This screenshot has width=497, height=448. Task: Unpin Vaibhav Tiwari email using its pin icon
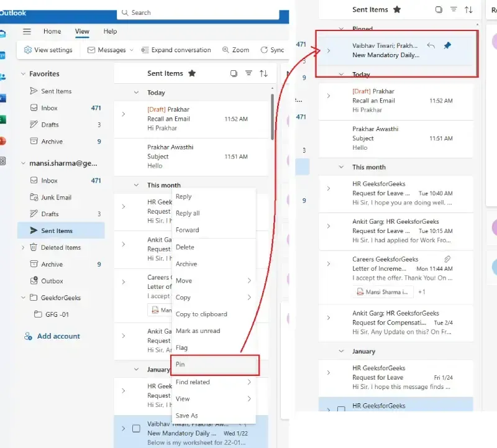coord(447,45)
